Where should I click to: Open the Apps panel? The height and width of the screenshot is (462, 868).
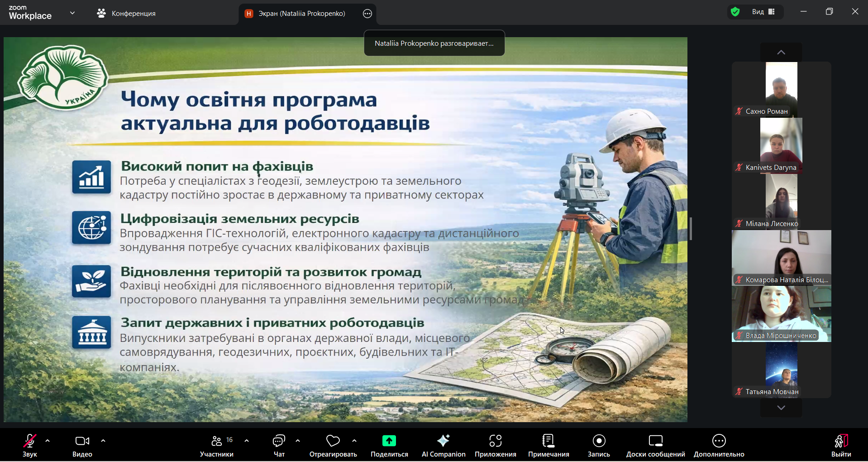[x=495, y=446]
